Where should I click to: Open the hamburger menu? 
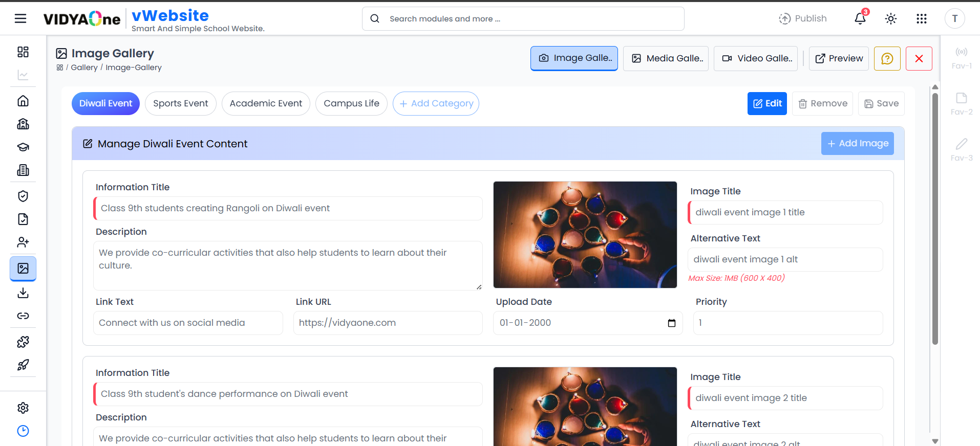[20, 19]
